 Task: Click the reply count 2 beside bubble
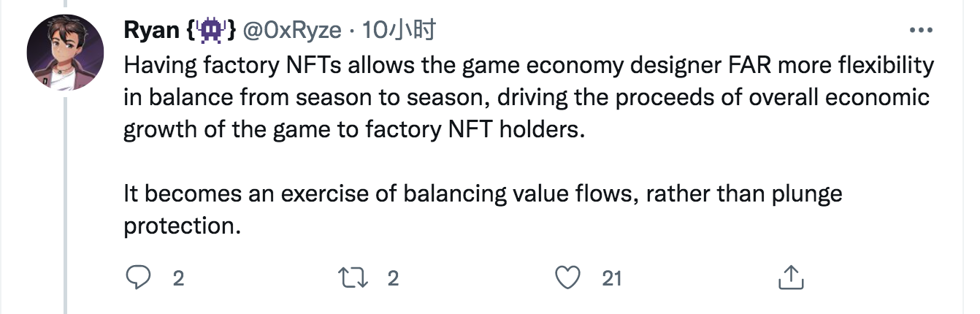click(x=177, y=278)
